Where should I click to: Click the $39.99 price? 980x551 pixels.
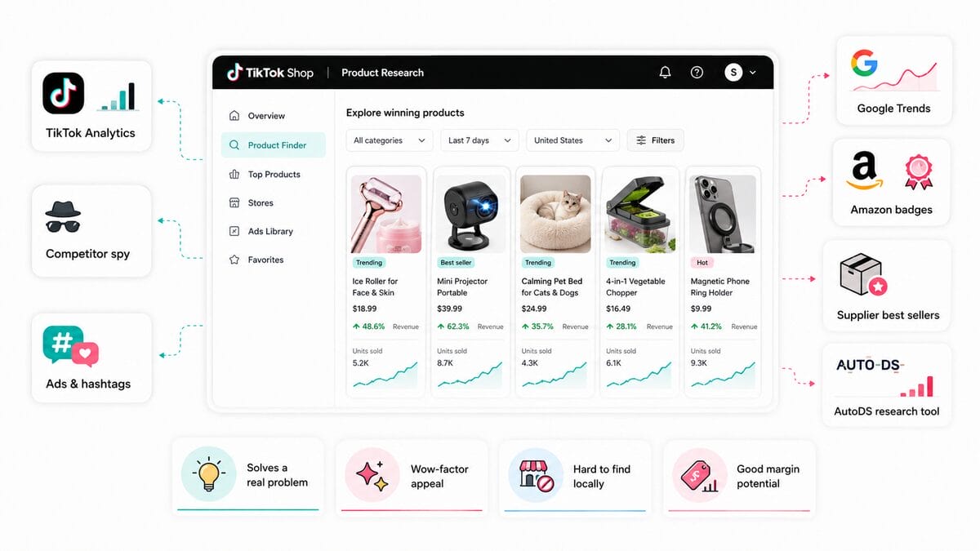[449, 309]
